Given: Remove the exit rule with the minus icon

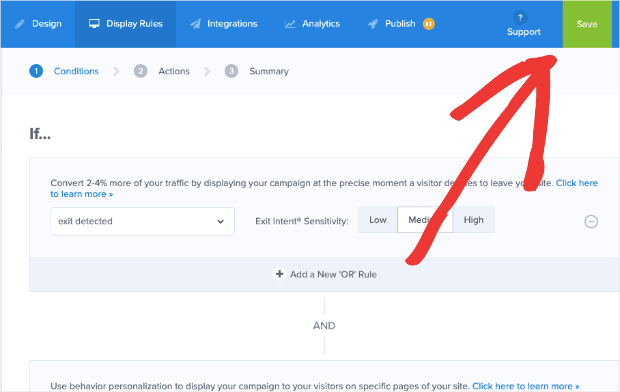Looking at the screenshot, I should tap(591, 221).
